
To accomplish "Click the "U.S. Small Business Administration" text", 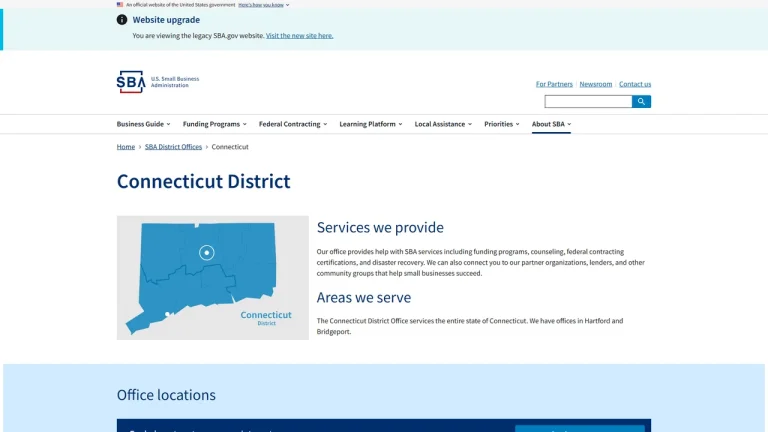I will [x=175, y=82].
